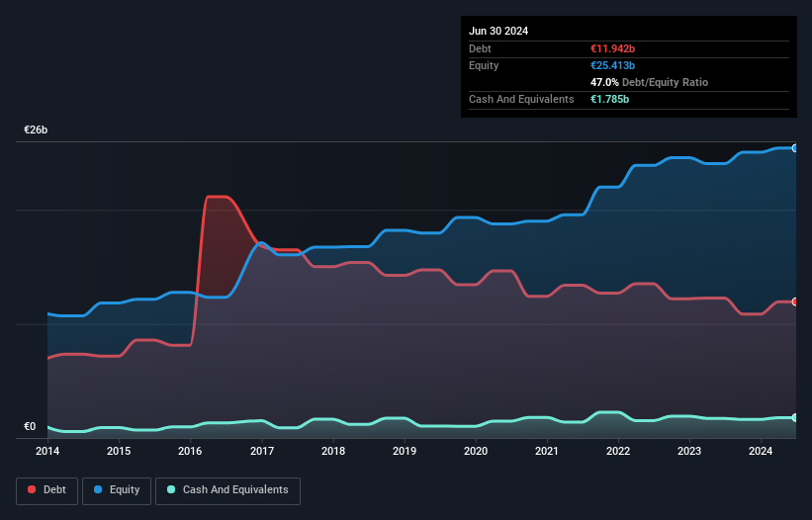
Task: Select the 2018 label on the axis
Action: [333, 451]
